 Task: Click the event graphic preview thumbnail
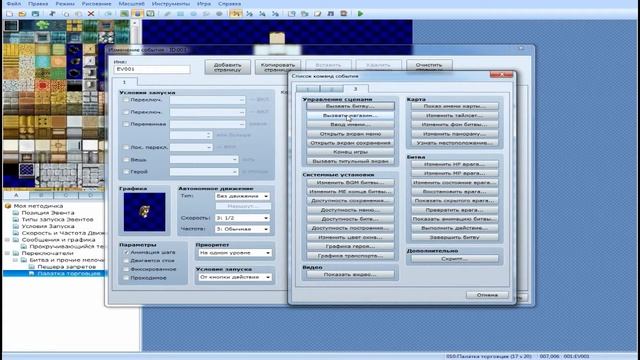144,212
